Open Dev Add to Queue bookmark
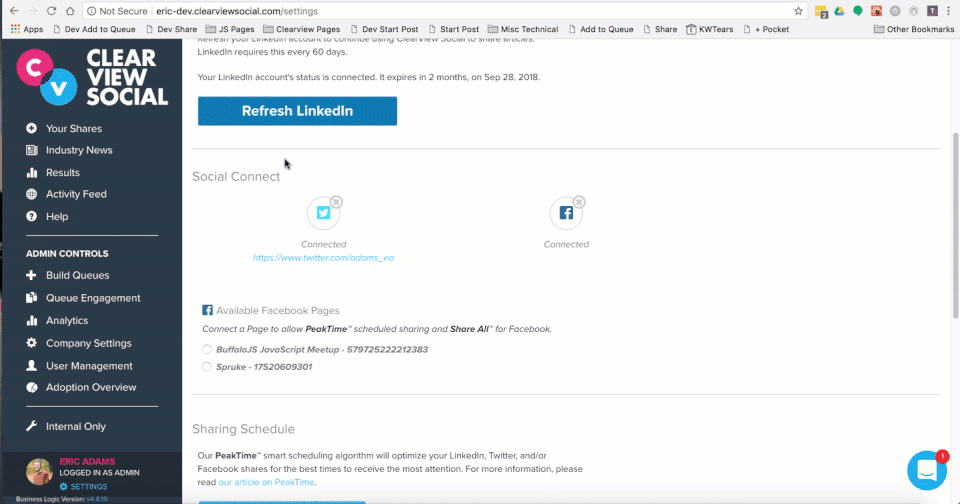The image size is (960, 504). (94, 29)
